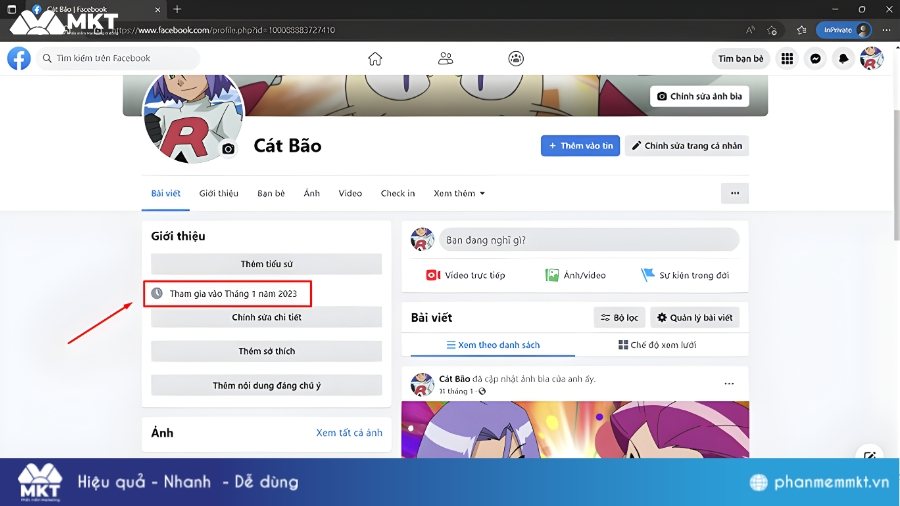Click Thêm tiểu sử button

point(266,264)
